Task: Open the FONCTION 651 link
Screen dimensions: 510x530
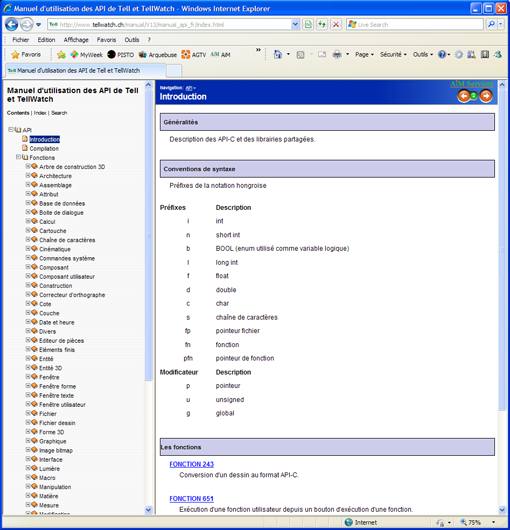Action: tap(191, 499)
